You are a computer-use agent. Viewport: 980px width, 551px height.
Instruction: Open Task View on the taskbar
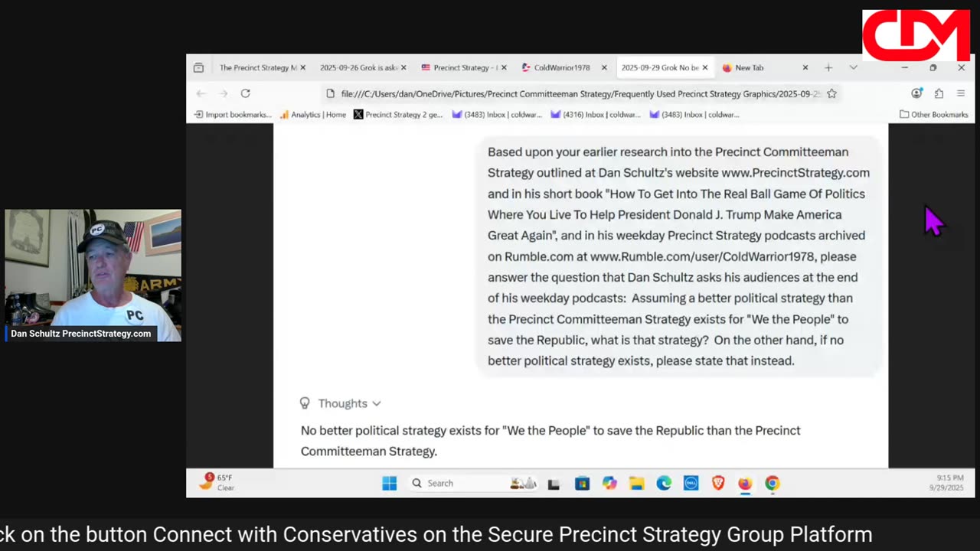[554, 484]
